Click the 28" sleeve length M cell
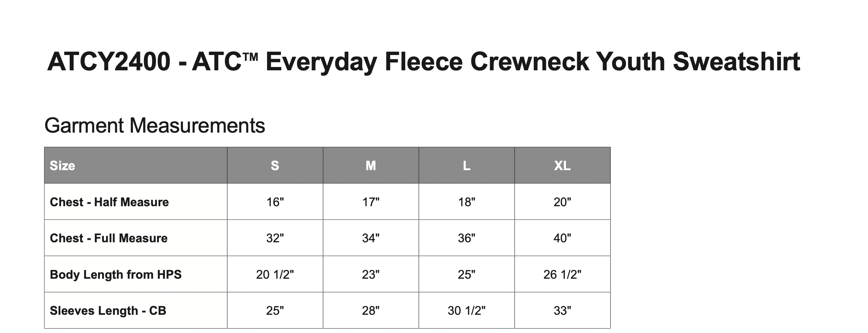868x333 pixels. (371, 310)
